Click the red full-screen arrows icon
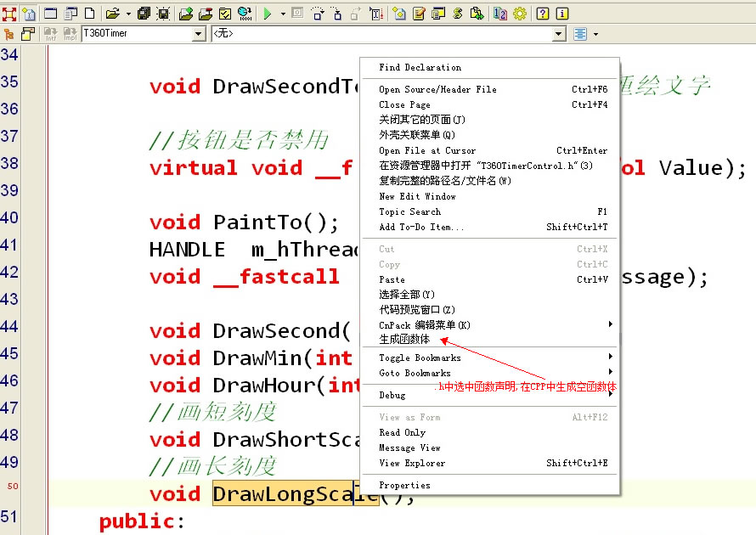 point(9,13)
